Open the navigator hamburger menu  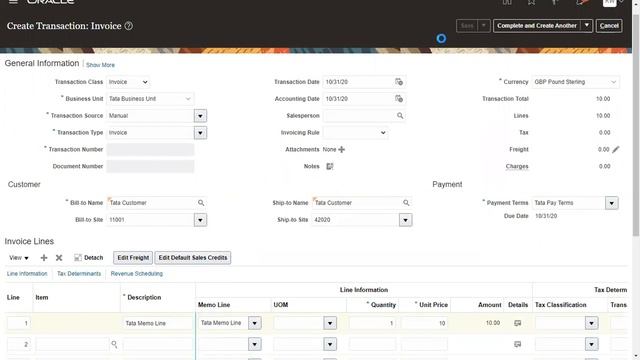pos(13,2)
